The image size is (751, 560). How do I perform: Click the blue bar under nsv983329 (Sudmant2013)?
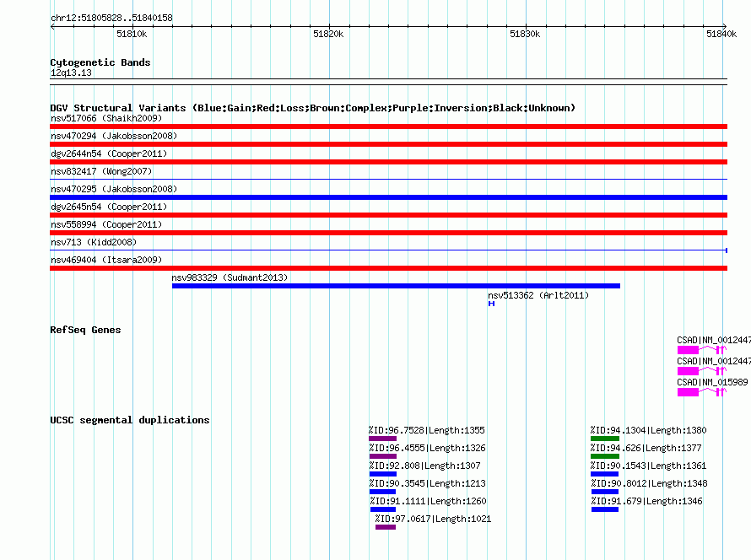point(396,286)
